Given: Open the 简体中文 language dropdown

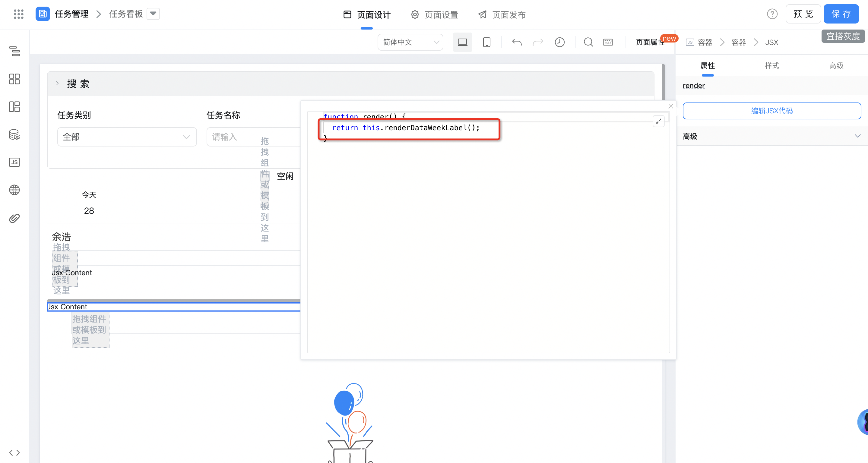Looking at the screenshot, I should 410,42.
